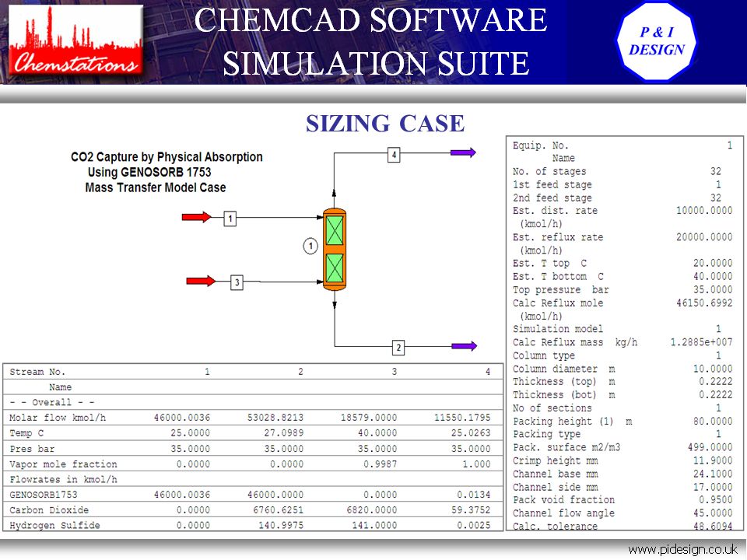
Task: Click the Molar flow kmol/h row label
Action: coord(58,418)
